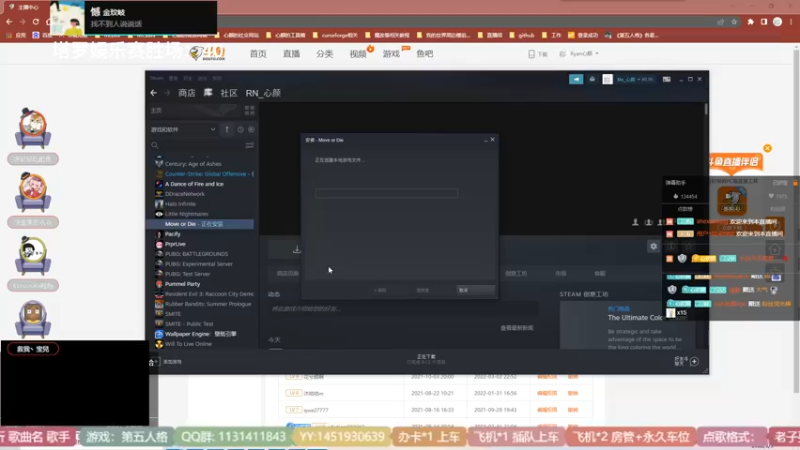Click the library 主页 home button
This screenshot has height=450, width=800.
(x=194, y=110)
